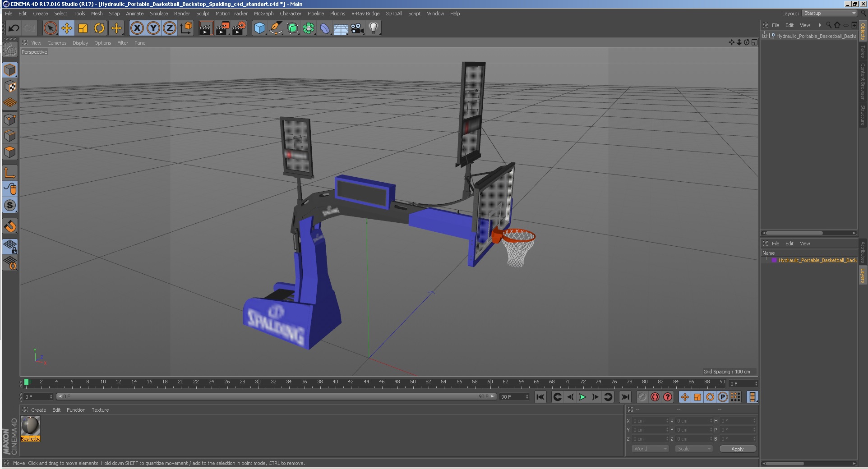Screen dimensions: 868x469
Task: Add Camera object icon
Action: pos(357,28)
